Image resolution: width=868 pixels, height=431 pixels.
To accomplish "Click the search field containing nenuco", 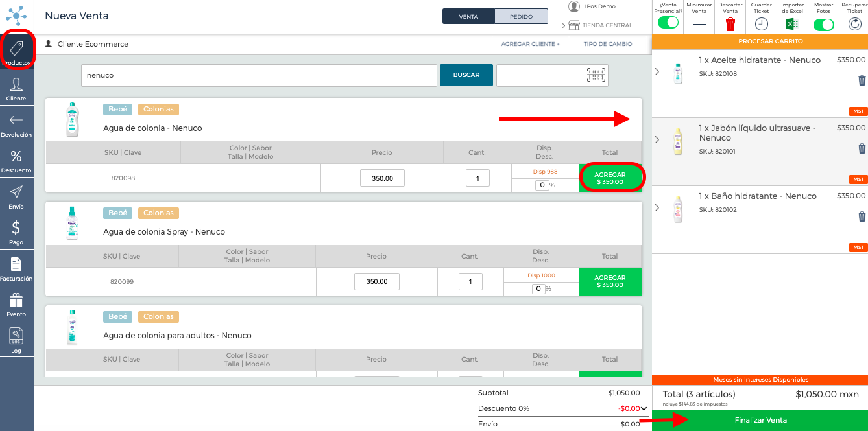I will (259, 75).
